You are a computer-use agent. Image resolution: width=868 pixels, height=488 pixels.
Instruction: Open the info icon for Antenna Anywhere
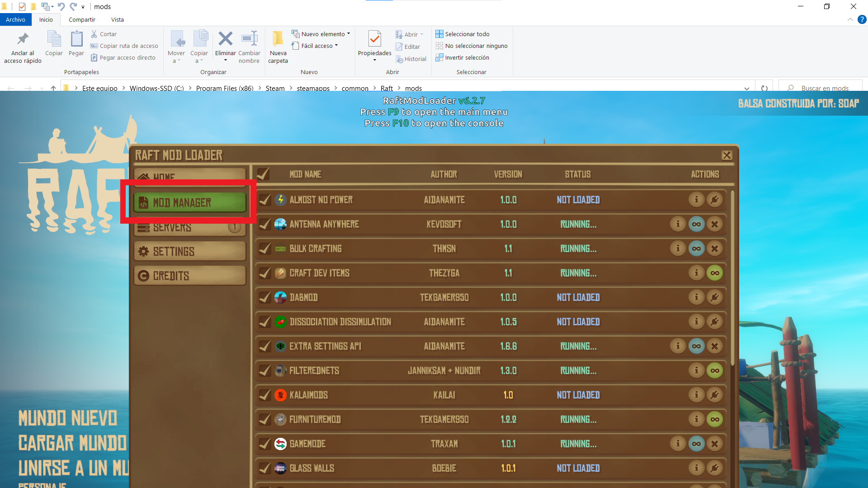point(678,224)
